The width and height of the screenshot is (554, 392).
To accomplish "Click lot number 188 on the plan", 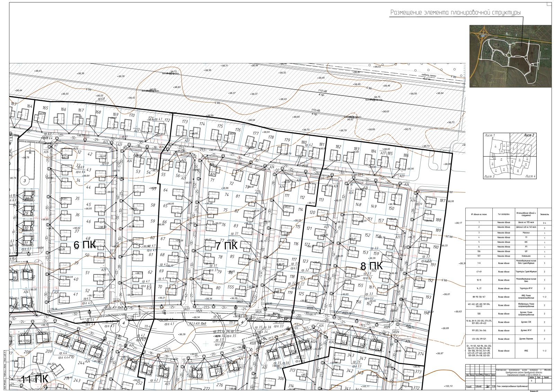I will 438,220.
